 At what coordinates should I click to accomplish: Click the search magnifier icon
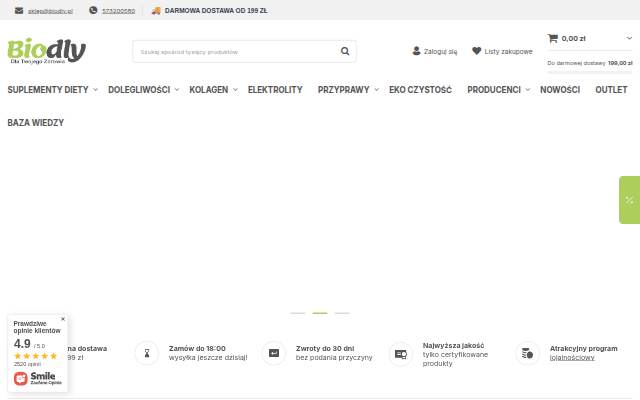tap(345, 51)
